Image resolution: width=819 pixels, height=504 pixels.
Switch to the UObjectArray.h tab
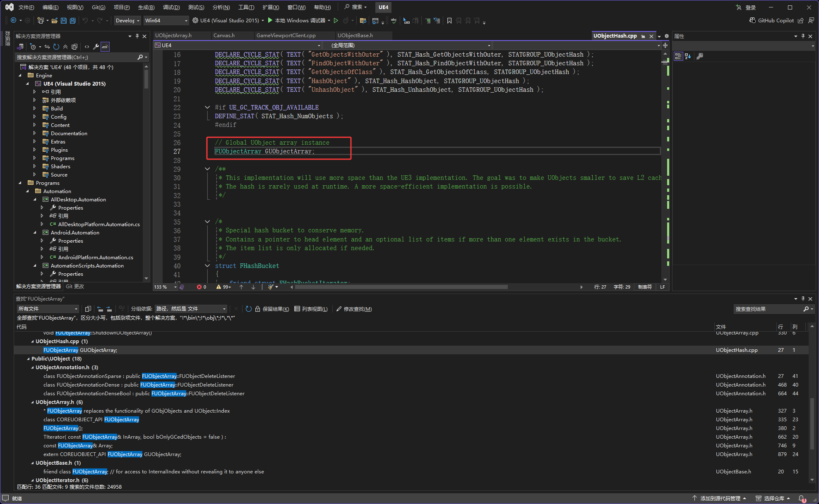coord(173,36)
